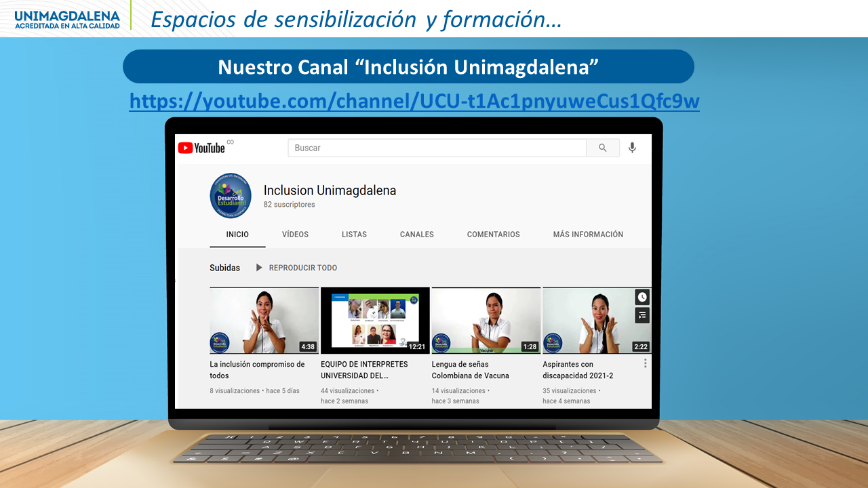This screenshot has width=868, height=488.
Task: Open video title EQUIPO DE INTERPRETES UNIVERSIDAD DEL
Action: [364, 370]
